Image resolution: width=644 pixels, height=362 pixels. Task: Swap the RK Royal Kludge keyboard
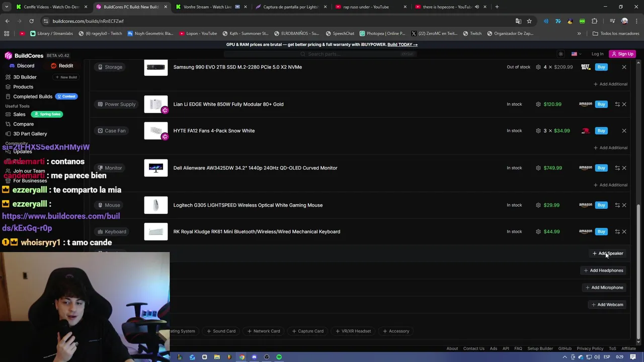click(617, 232)
